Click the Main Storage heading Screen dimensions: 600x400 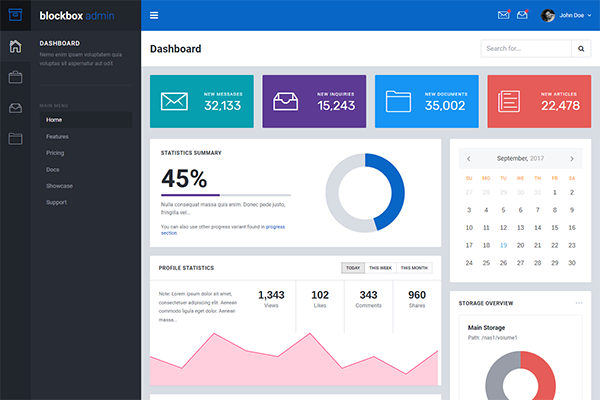486,328
